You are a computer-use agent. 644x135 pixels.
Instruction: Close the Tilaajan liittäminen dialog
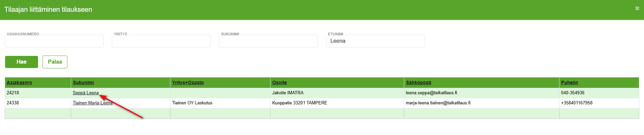(637, 8)
